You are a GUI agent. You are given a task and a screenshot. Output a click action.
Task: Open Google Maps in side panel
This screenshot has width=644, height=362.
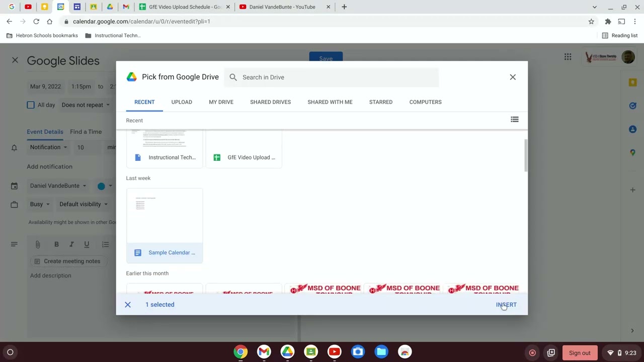(632, 152)
